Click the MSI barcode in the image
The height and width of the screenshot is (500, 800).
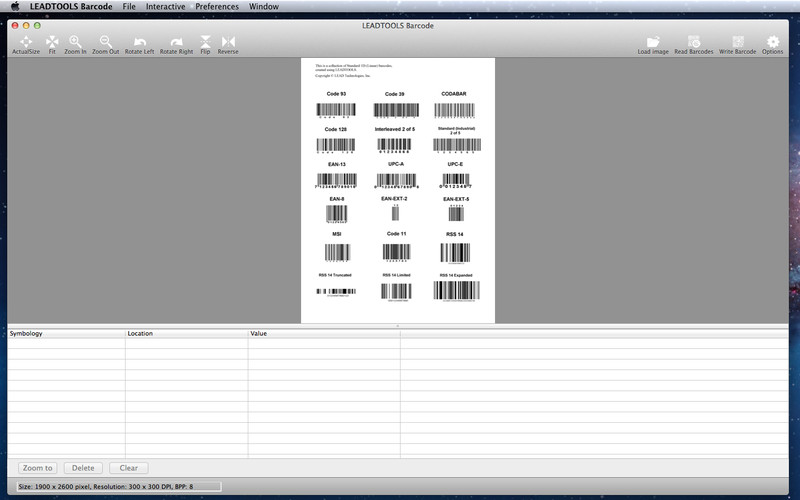point(337,253)
